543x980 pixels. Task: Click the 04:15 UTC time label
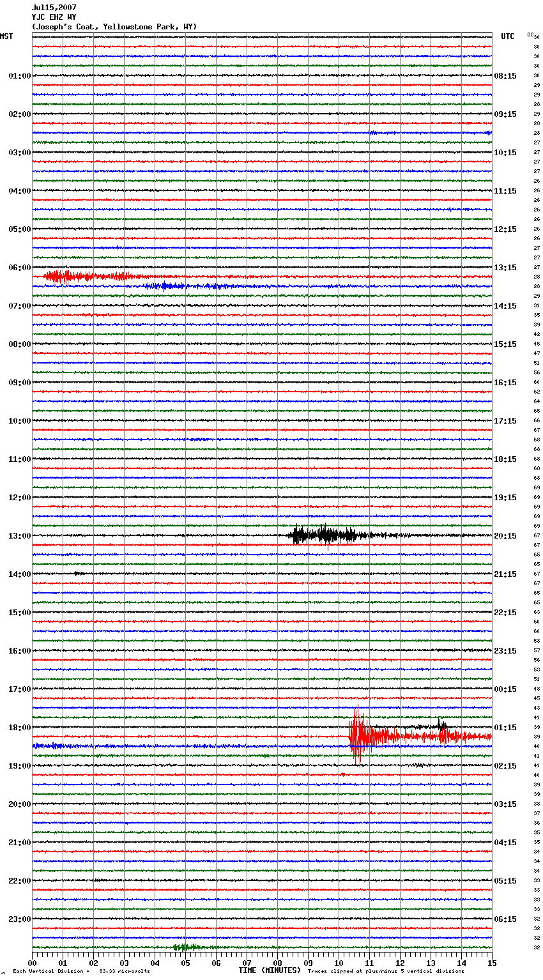[505, 843]
